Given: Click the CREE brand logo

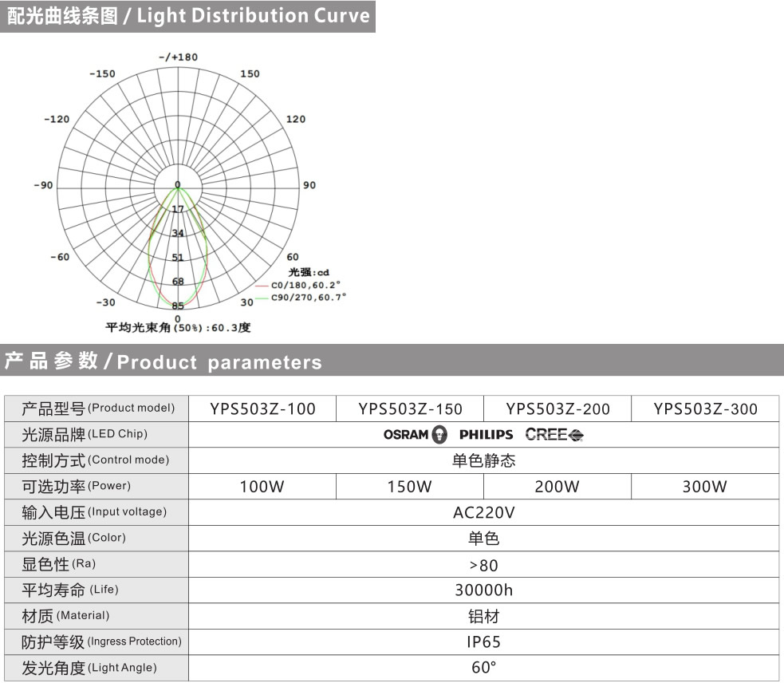Looking at the screenshot, I should [x=554, y=435].
